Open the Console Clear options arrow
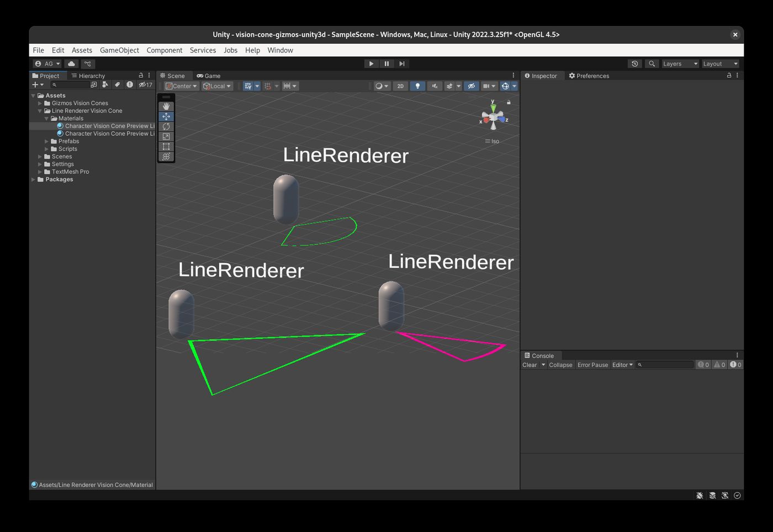This screenshot has height=532, width=773. coord(543,365)
